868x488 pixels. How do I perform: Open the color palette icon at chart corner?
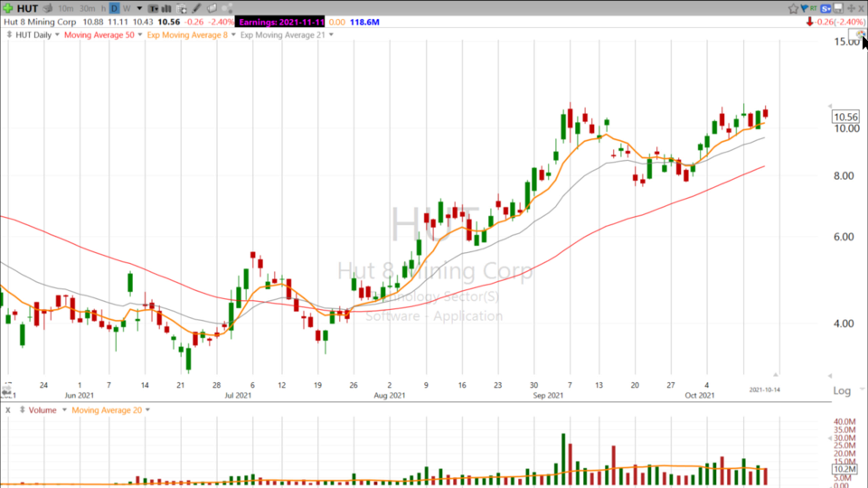point(859,33)
